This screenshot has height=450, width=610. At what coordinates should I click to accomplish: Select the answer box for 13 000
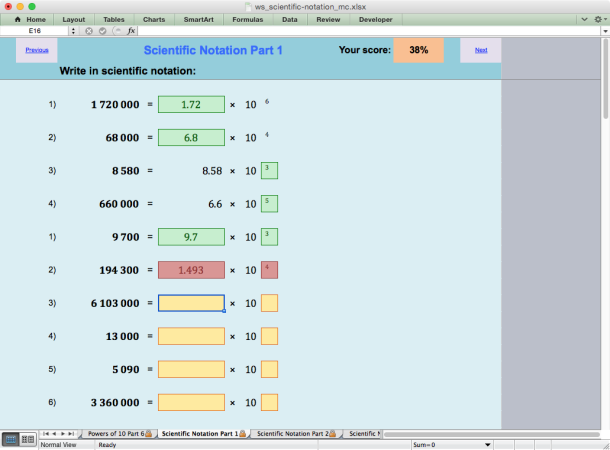[x=191, y=336]
